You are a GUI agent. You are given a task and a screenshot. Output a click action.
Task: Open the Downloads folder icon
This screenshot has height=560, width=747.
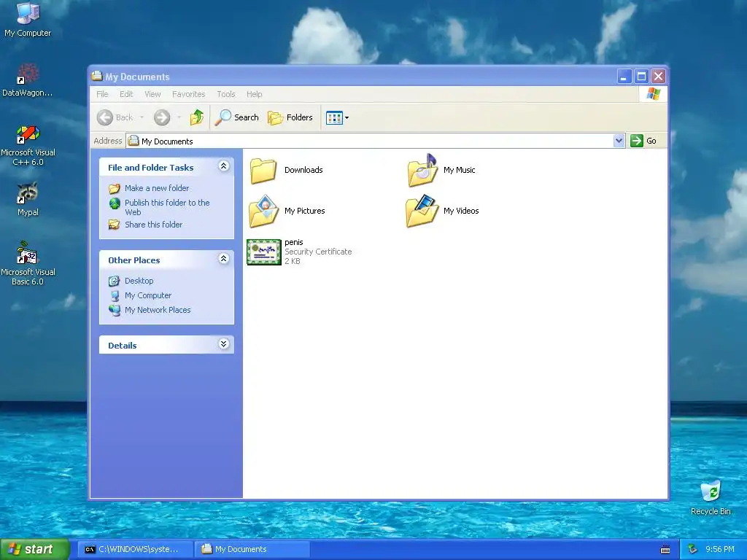263,171
